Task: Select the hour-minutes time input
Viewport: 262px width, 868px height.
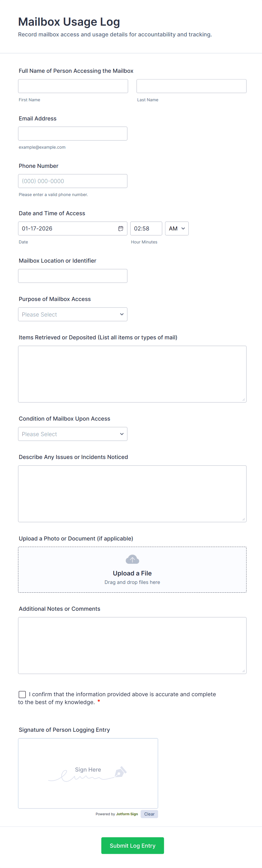Action: pos(146,228)
